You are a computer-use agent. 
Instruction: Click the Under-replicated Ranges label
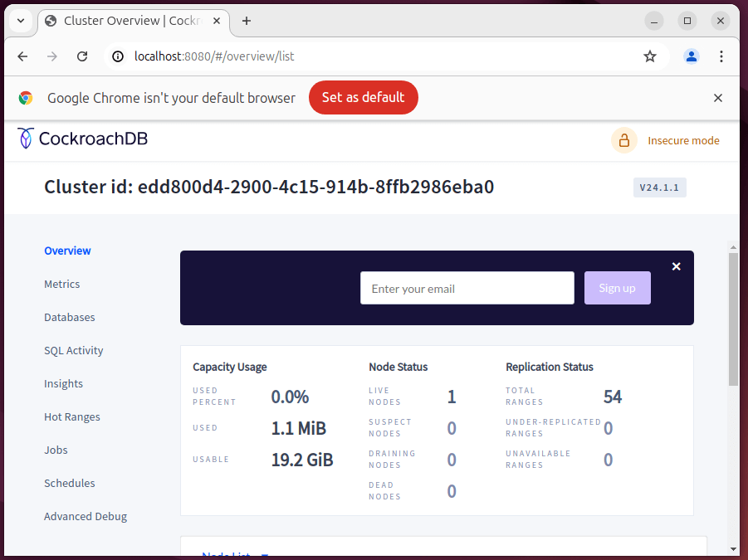(x=554, y=428)
